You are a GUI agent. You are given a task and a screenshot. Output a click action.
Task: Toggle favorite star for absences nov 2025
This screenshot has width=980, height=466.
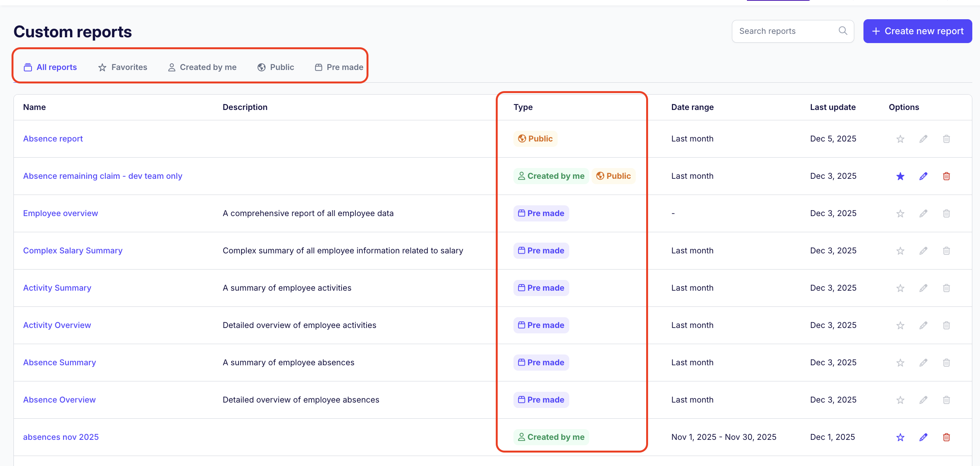(900, 437)
